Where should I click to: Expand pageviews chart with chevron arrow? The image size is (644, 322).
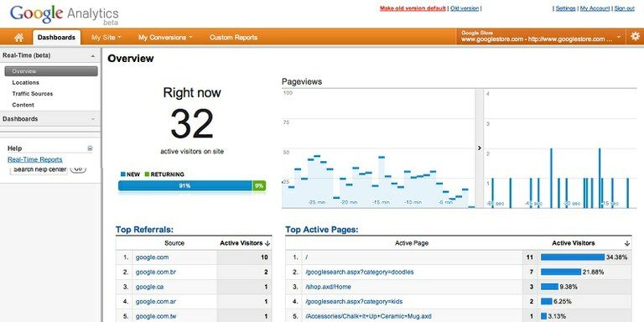point(480,148)
